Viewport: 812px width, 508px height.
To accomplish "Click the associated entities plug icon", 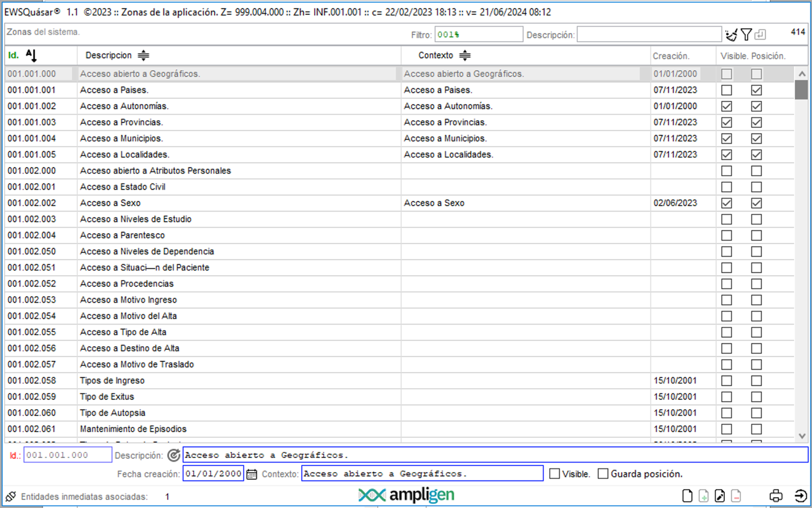I will coord(11,496).
